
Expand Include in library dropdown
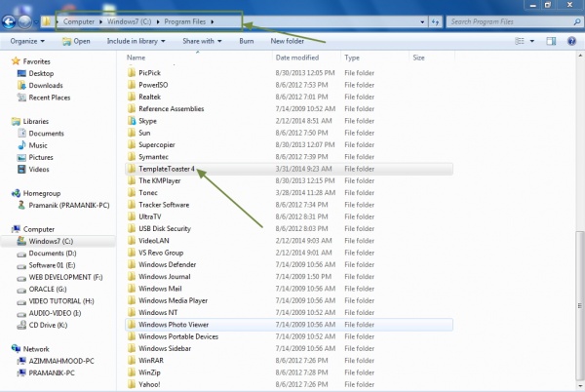(136, 41)
